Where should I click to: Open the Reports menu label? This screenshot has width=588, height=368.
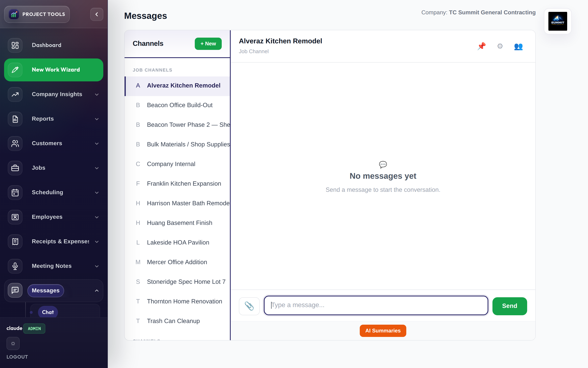click(x=43, y=119)
